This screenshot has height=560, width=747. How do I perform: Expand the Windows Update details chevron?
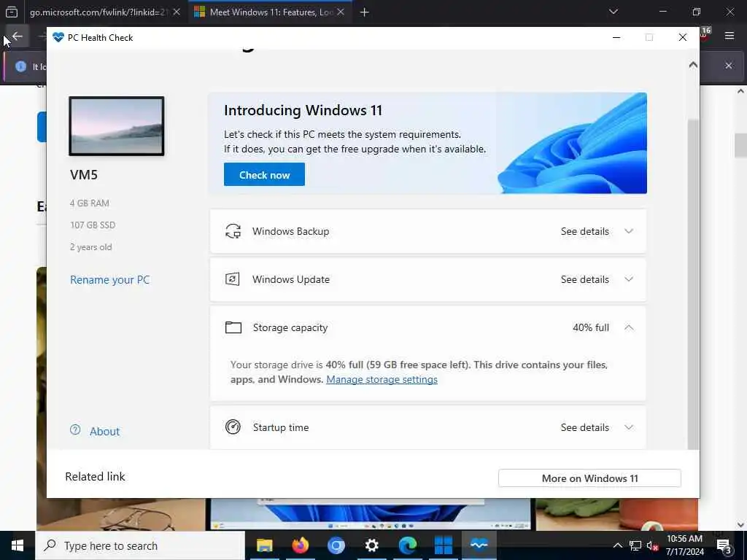click(x=629, y=279)
